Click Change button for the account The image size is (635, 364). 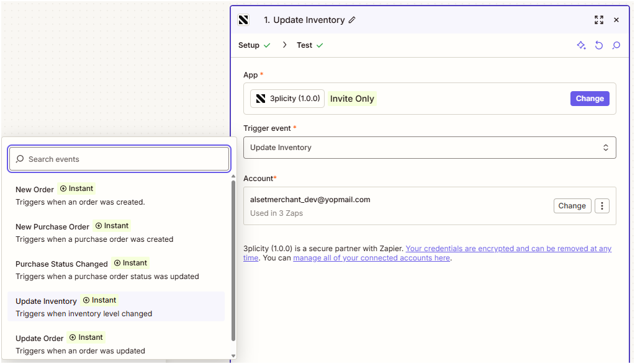click(572, 206)
